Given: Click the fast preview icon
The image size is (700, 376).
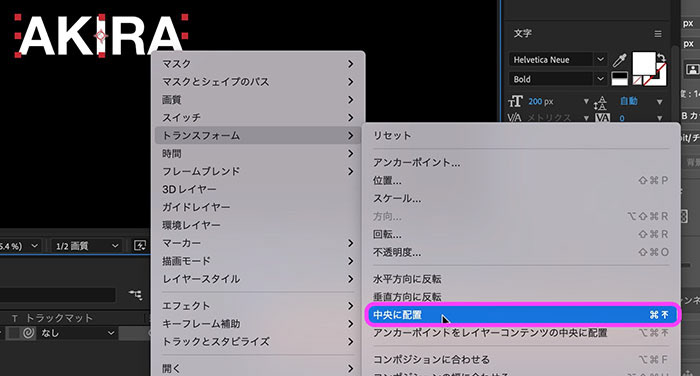Looking at the screenshot, I should pyautogui.click(x=140, y=246).
